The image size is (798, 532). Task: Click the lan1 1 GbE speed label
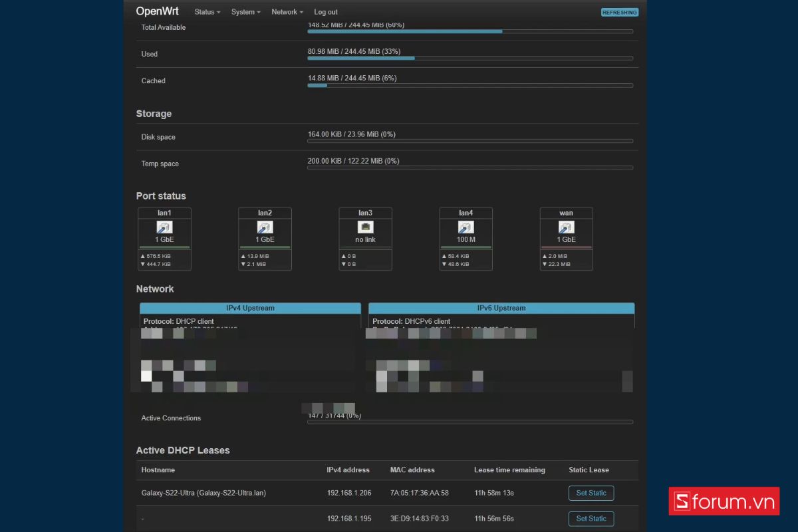click(164, 239)
